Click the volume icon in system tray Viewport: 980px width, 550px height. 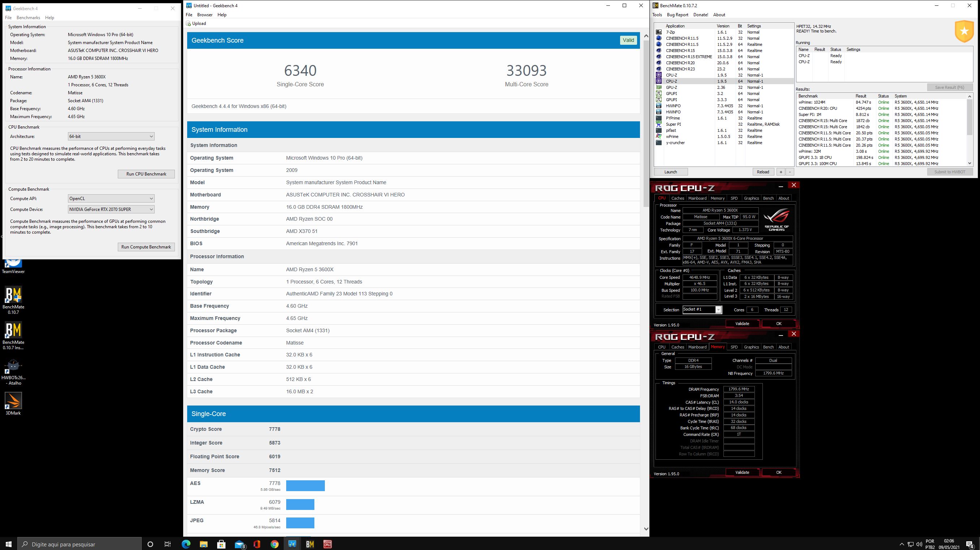919,544
